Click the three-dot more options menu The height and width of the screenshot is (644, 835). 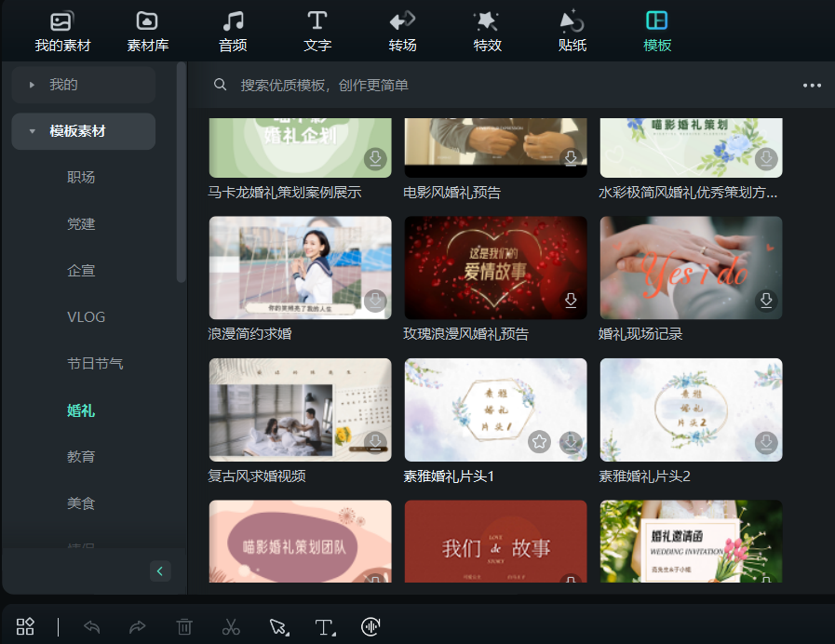click(812, 84)
